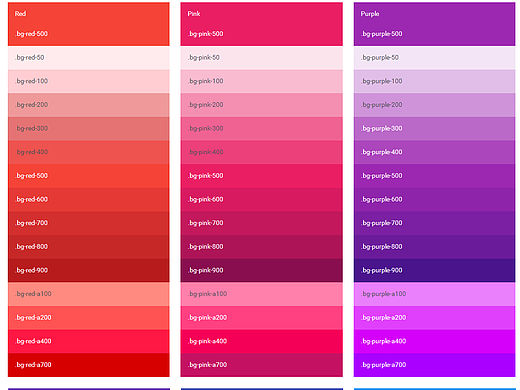The width and height of the screenshot is (520, 390).
Task: Click the .bg-pink-a100 accent swatch
Action: (261, 294)
